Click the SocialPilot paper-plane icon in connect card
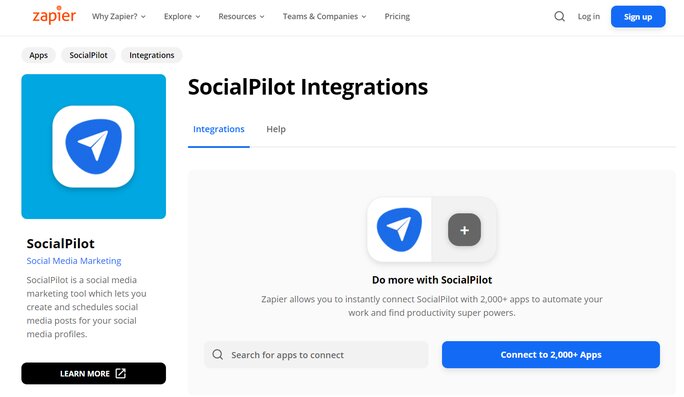This screenshot has height=397, width=684. pos(399,229)
